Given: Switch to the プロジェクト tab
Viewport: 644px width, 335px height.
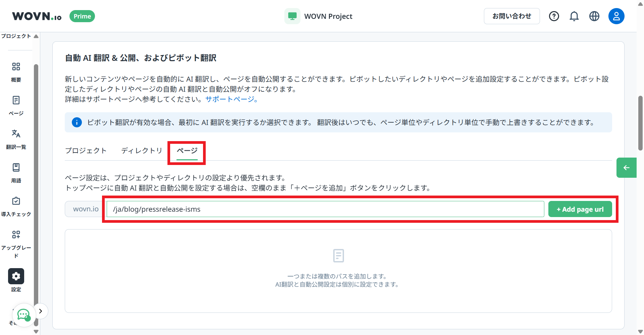Looking at the screenshot, I should pos(86,151).
